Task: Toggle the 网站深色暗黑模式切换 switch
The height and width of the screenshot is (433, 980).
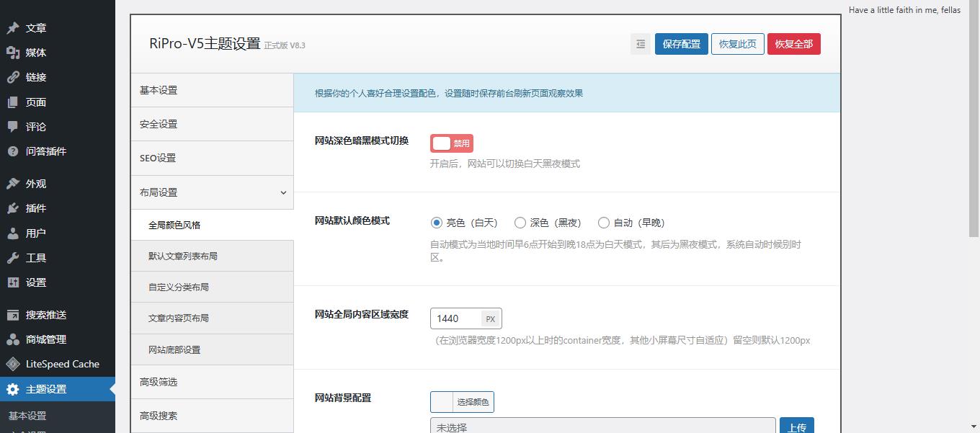Action: [x=451, y=143]
